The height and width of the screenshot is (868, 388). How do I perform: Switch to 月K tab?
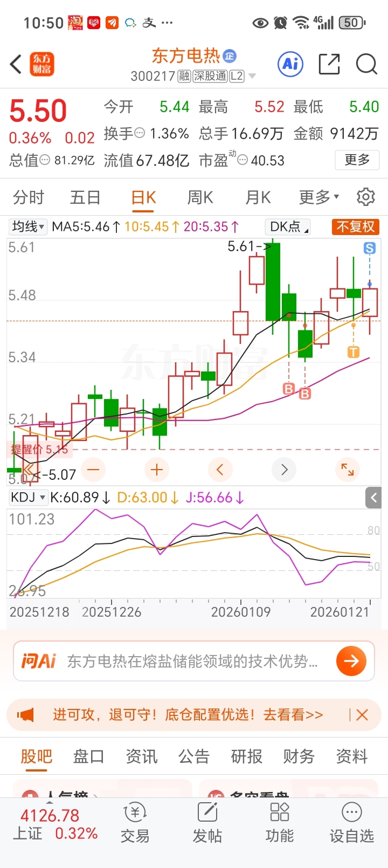click(x=258, y=197)
